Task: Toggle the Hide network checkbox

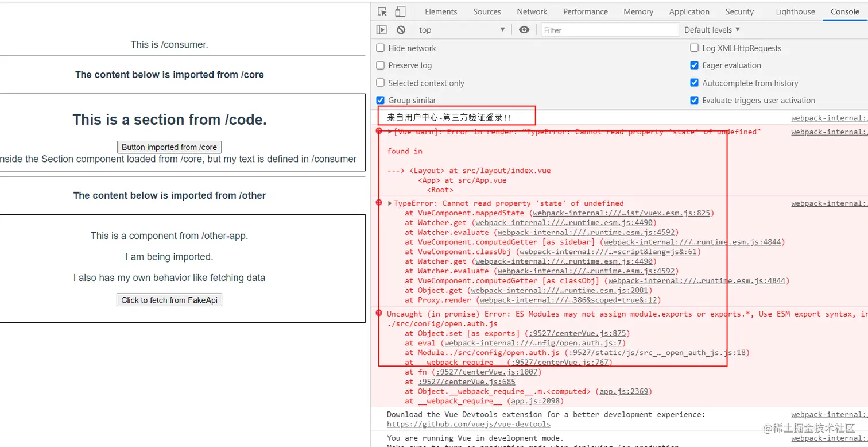Action: click(380, 48)
